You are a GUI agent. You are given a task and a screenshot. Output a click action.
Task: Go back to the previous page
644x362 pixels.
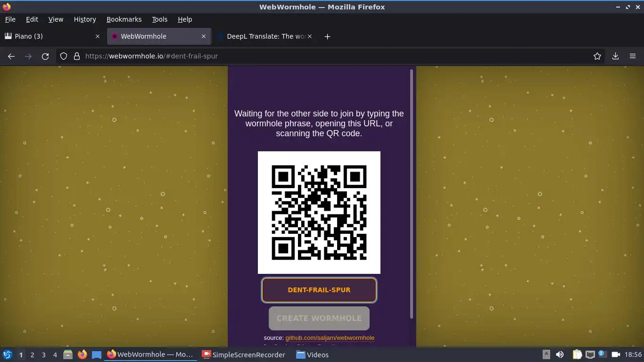click(x=11, y=56)
